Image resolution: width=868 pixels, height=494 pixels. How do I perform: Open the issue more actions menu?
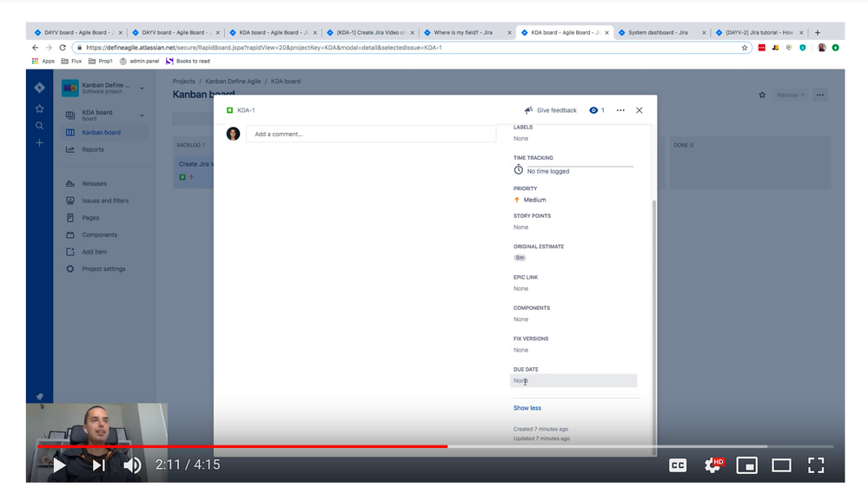(x=620, y=110)
